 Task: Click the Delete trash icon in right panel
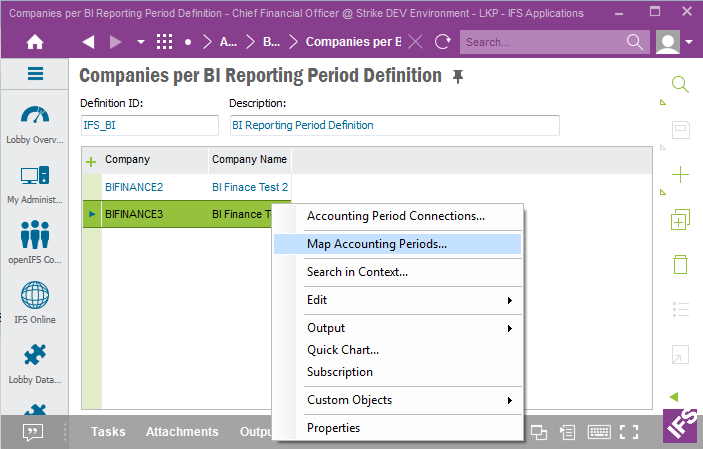click(680, 265)
